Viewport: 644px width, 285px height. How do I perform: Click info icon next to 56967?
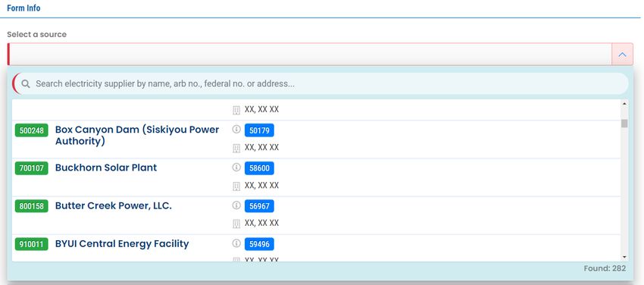[236, 205]
